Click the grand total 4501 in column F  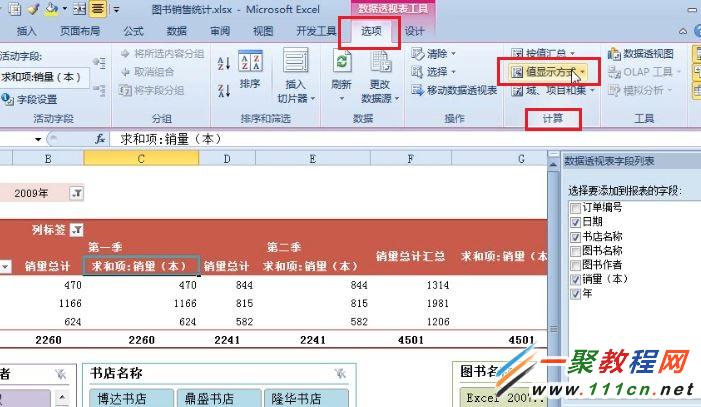point(410,340)
